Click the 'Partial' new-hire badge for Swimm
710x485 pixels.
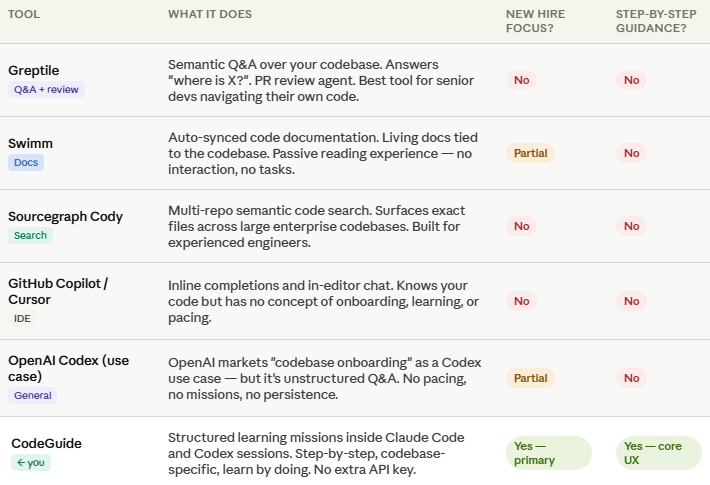530,153
